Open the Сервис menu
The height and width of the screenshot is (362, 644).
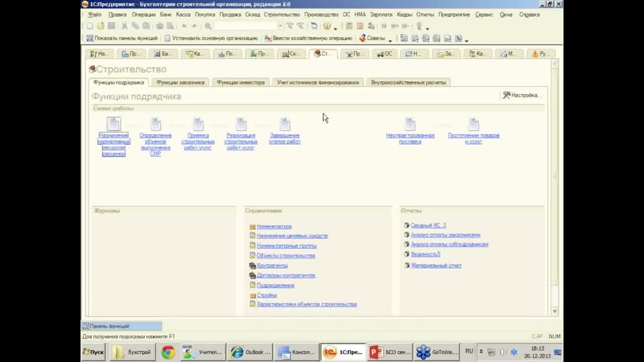[x=484, y=15]
